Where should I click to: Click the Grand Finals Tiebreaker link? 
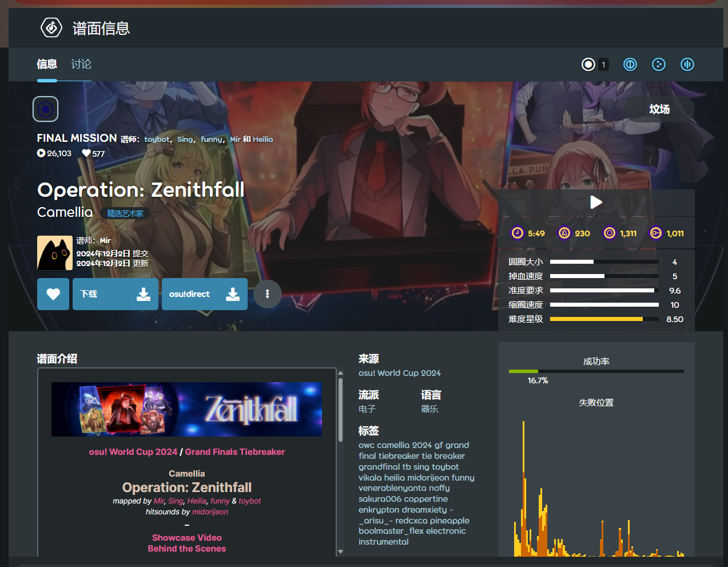234,452
